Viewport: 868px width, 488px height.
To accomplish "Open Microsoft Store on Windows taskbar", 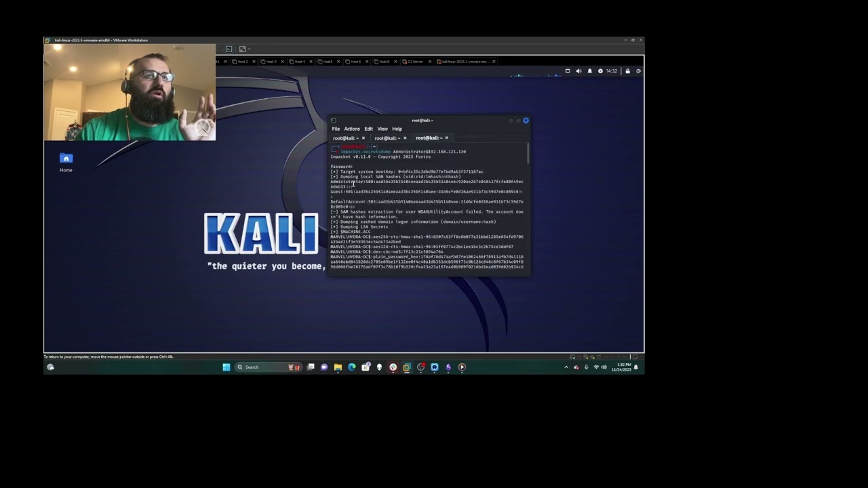I will (366, 367).
